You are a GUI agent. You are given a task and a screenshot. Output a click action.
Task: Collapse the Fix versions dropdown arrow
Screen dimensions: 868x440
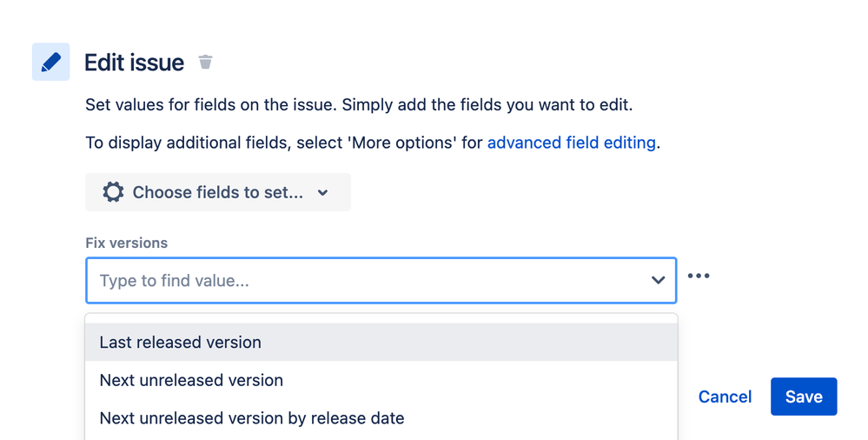click(658, 280)
